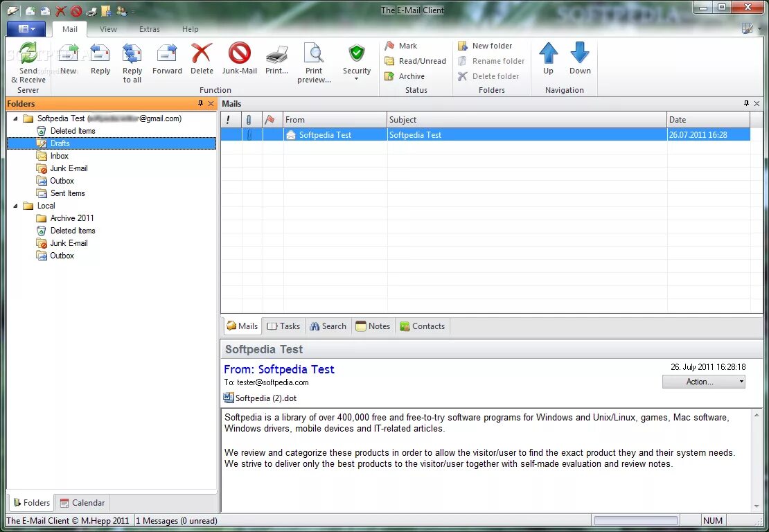
Task: Sort by priority column header
Action: click(x=231, y=120)
